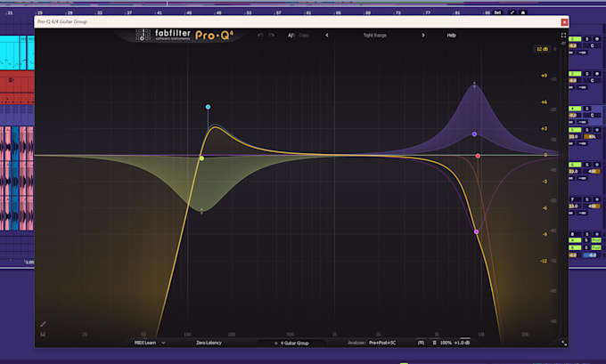Select the purple bell band node
The height and width of the screenshot is (364, 606).
tap(474, 134)
